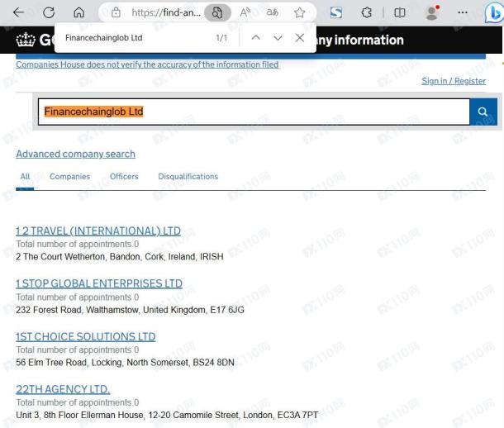Open Sign in / Register
504x428 pixels.
[x=454, y=81]
